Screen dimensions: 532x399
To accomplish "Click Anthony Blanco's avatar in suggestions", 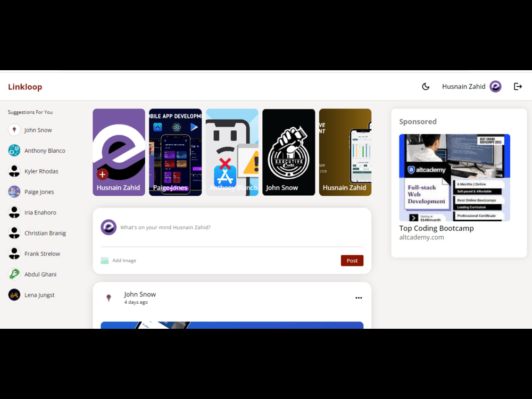I will tap(14, 151).
